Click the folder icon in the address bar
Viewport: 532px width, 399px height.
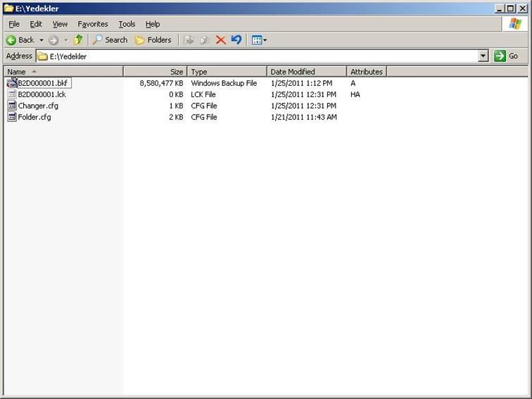click(42, 56)
